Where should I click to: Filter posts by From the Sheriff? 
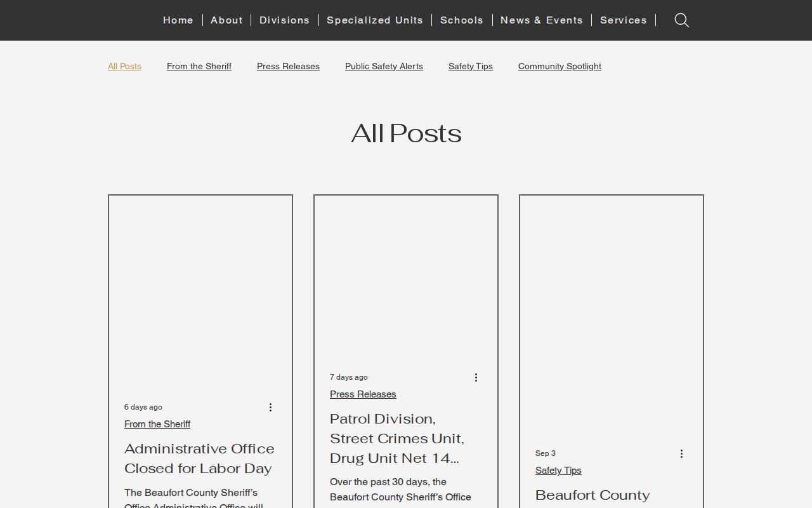(199, 66)
